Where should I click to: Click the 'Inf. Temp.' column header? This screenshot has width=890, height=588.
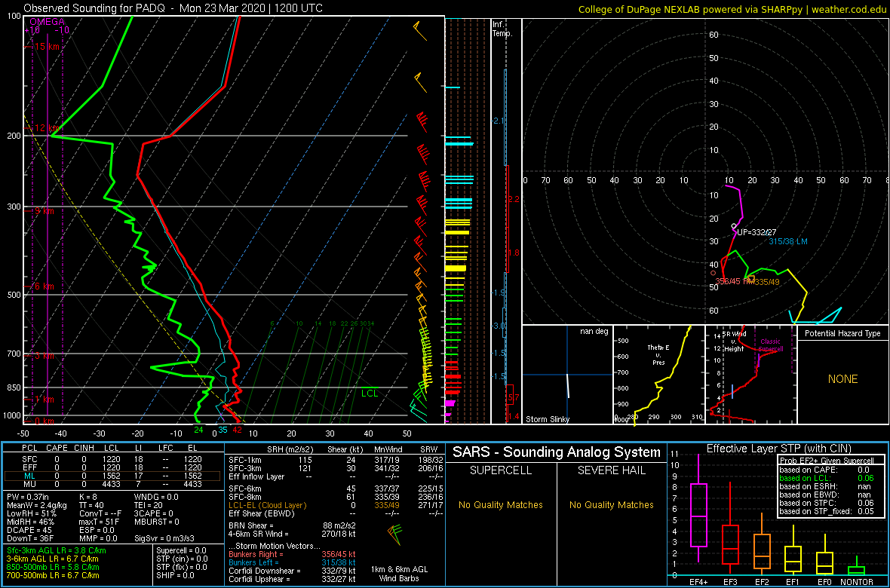click(x=502, y=29)
